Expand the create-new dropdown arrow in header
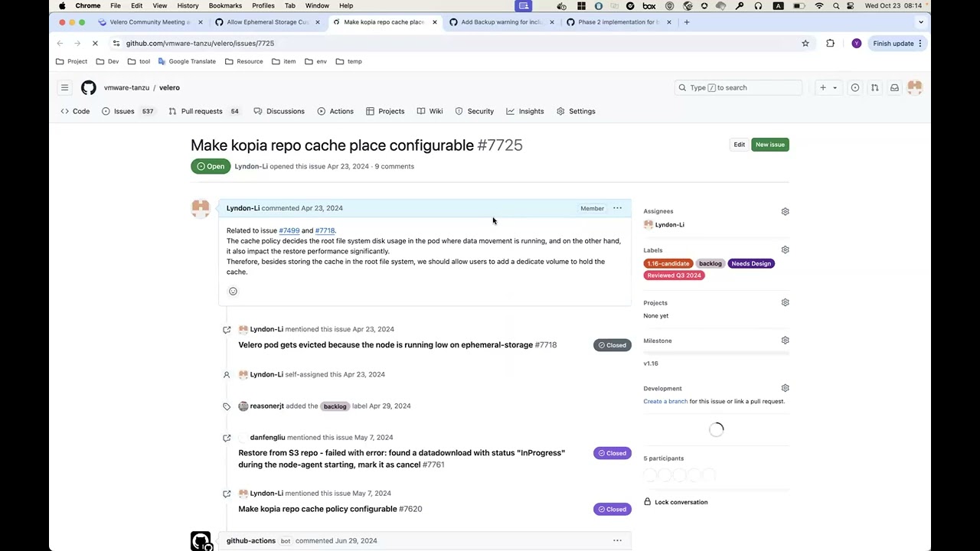The height and width of the screenshot is (551, 980). tap(835, 88)
